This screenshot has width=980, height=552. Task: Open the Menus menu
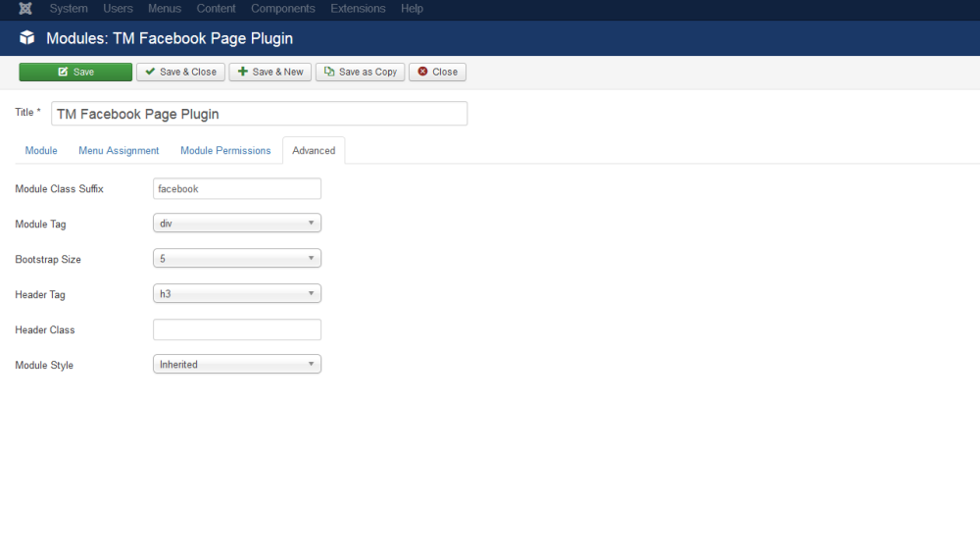coord(165,9)
